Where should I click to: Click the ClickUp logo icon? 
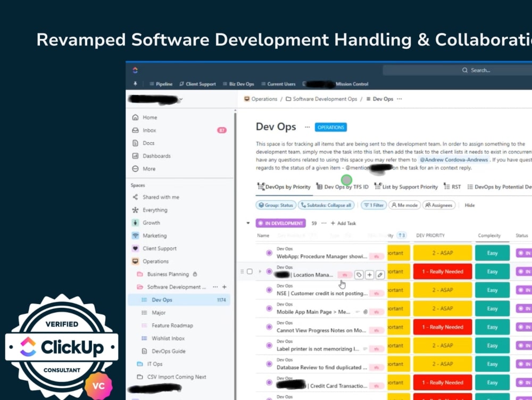pos(135,70)
